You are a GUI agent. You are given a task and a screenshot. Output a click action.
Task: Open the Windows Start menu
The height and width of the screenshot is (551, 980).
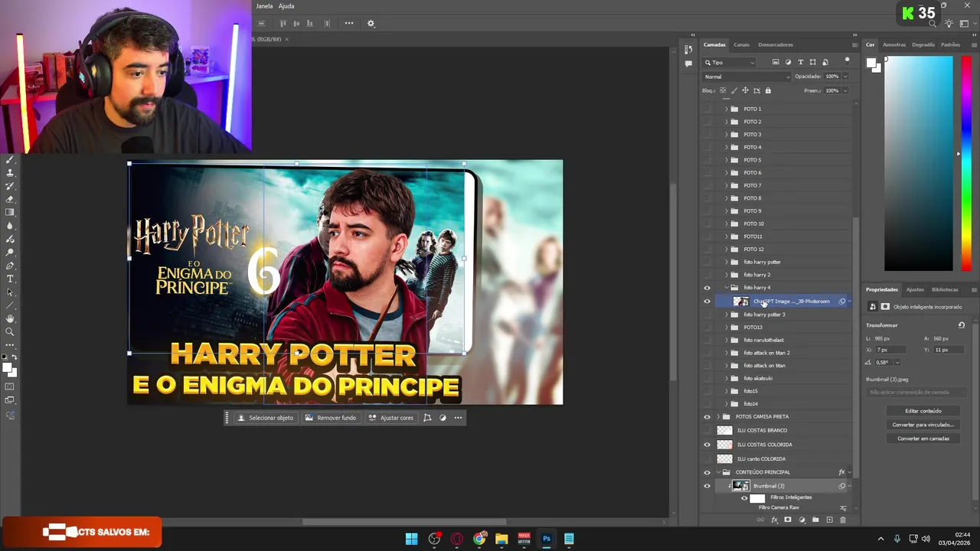click(x=412, y=539)
